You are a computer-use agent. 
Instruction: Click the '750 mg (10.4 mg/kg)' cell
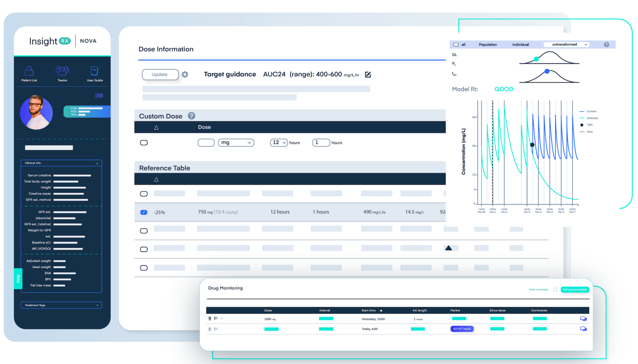pyautogui.click(x=218, y=212)
